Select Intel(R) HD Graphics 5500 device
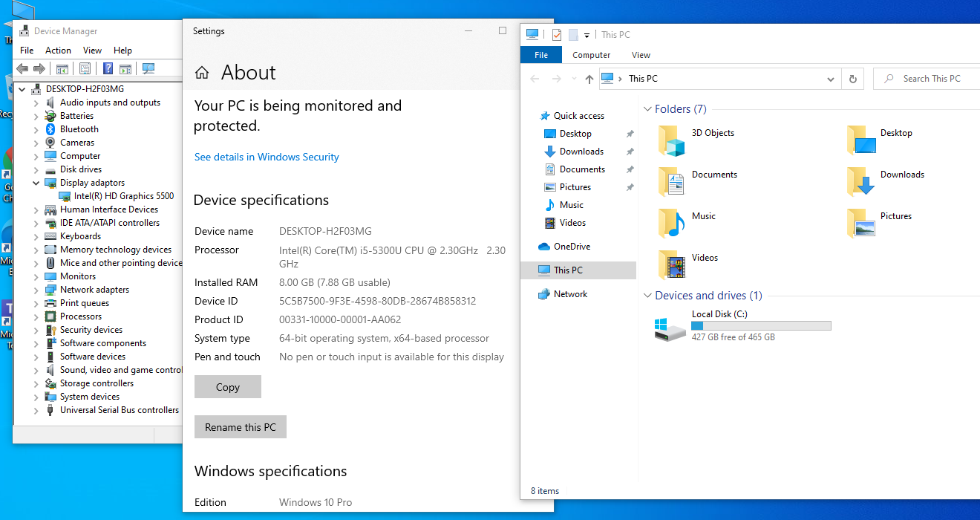980x520 pixels. point(124,196)
